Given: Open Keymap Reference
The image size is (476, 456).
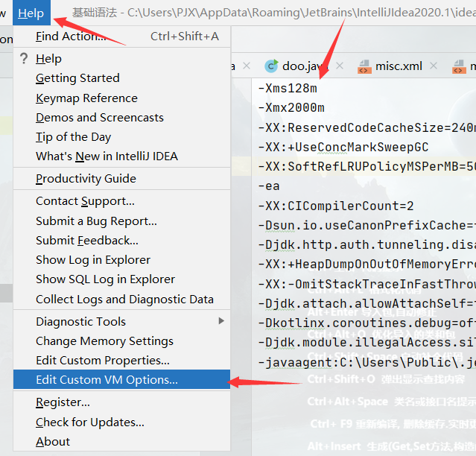Looking at the screenshot, I should tap(121, 98).
